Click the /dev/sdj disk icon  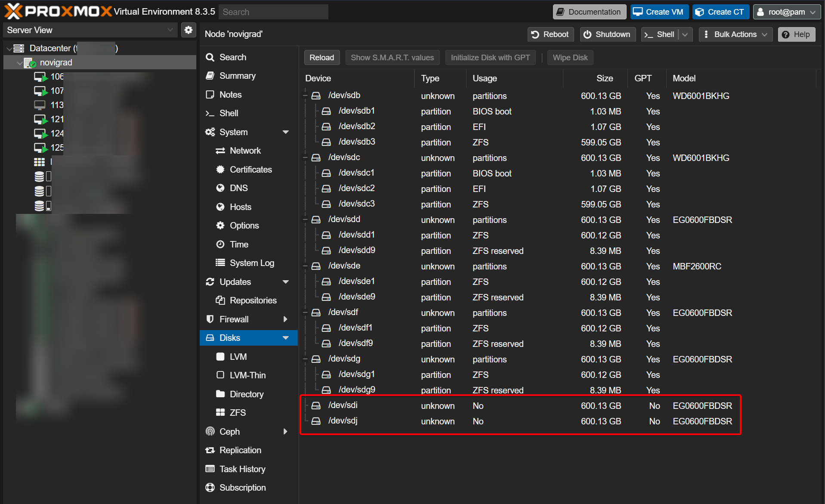click(316, 421)
